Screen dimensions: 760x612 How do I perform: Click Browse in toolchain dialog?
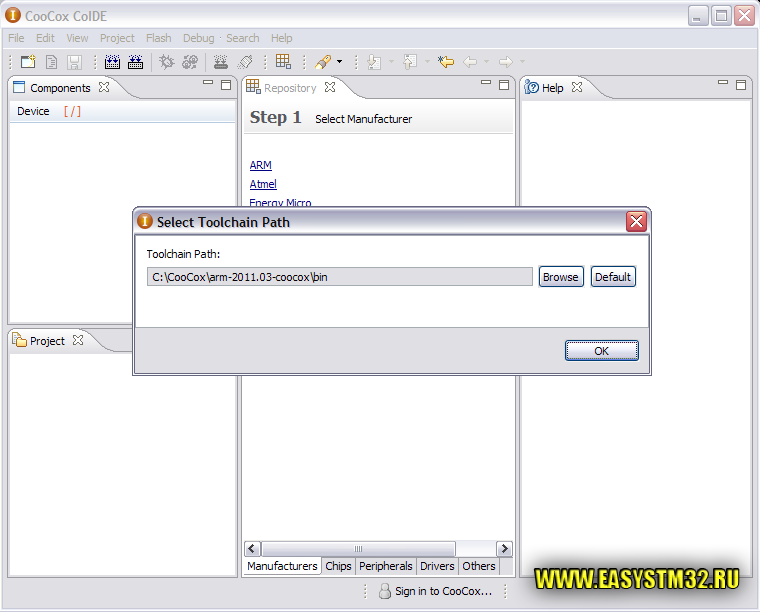point(561,277)
